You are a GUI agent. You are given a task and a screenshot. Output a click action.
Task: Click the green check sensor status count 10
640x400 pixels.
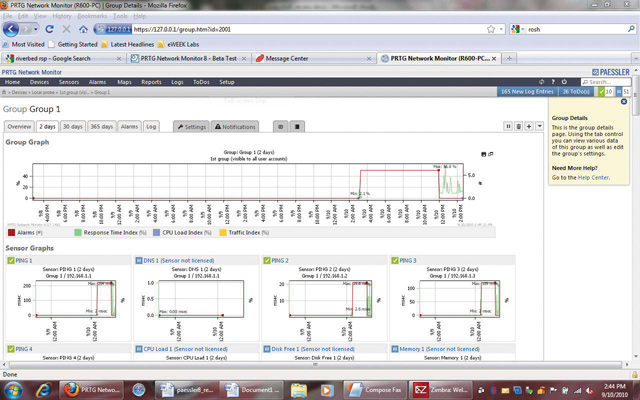point(606,91)
